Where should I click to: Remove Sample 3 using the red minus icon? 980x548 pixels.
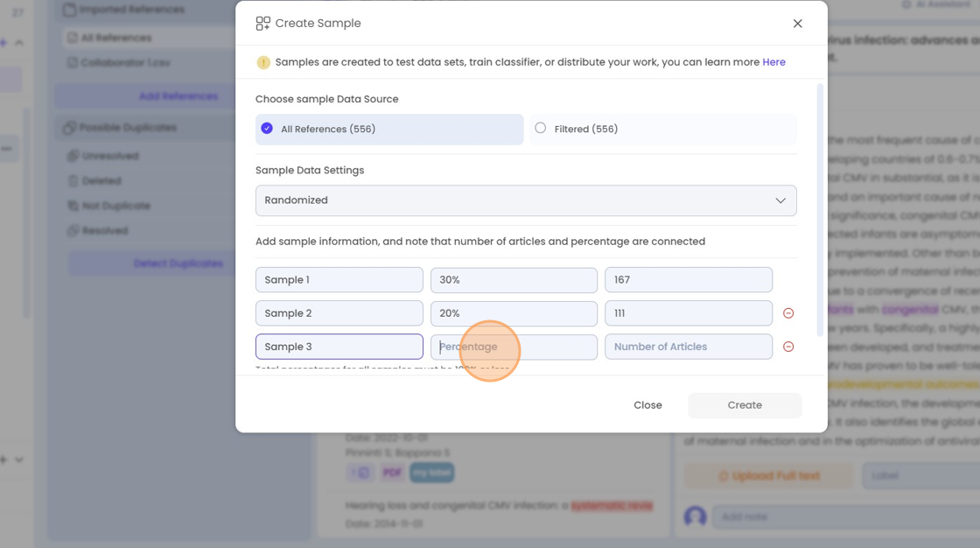(x=788, y=347)
